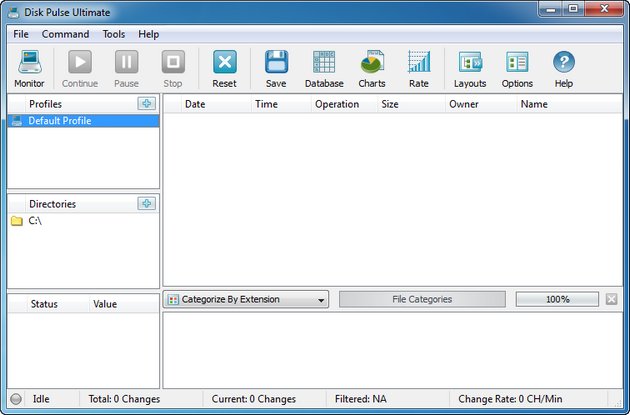Add a directory with plus icon
Screen dimensions: 630x415
(146, 203)
